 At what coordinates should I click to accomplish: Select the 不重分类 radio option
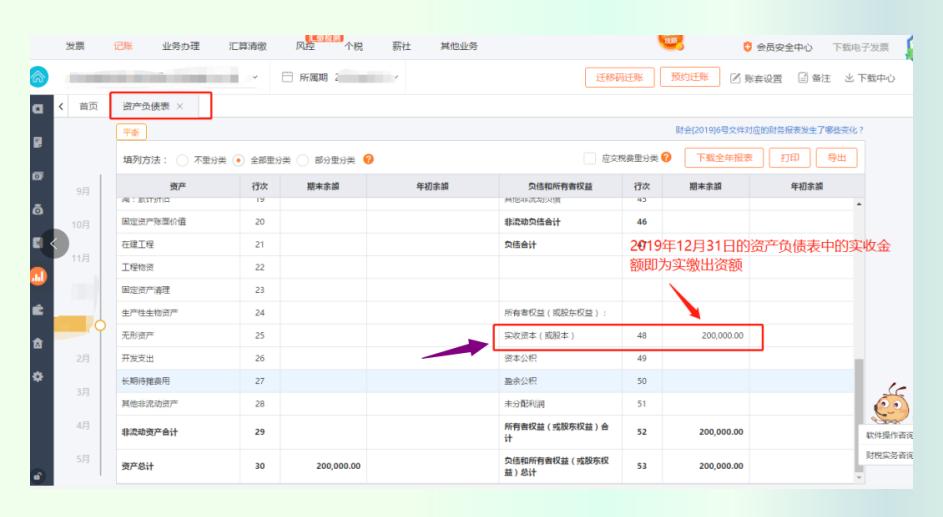pyautogui.click(x=182, y=160)
